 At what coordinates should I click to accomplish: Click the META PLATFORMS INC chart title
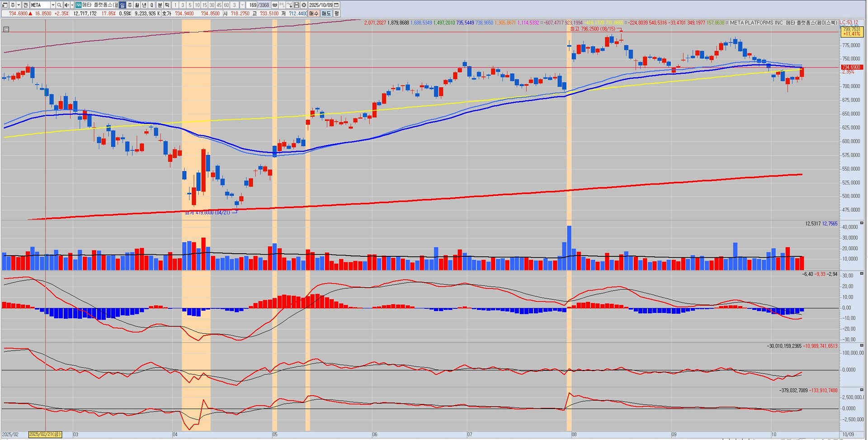[756, 23]
